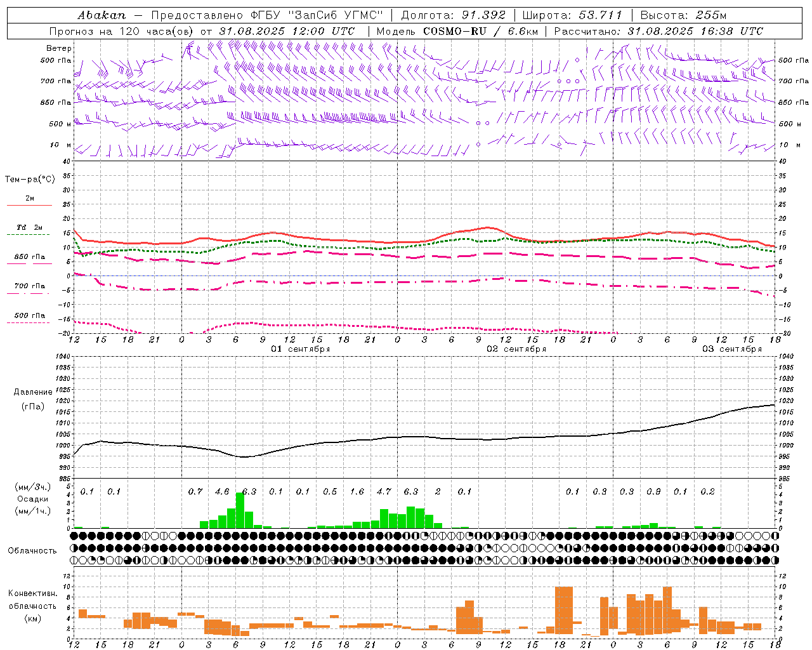The image size is (812, 650).
Task: Click the "4.6" precipitation value
Action: (222, 492)
